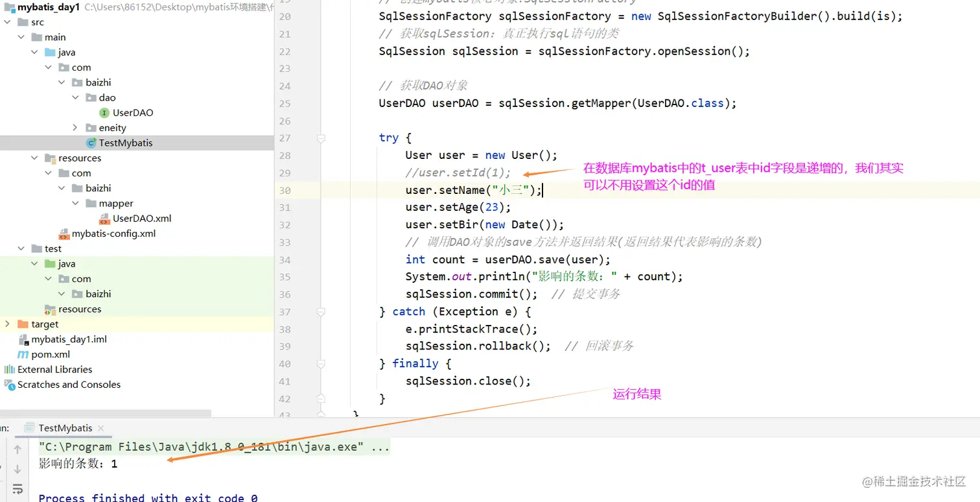Click the src folder icon
980x502 pixels.
tap(23, 22)
